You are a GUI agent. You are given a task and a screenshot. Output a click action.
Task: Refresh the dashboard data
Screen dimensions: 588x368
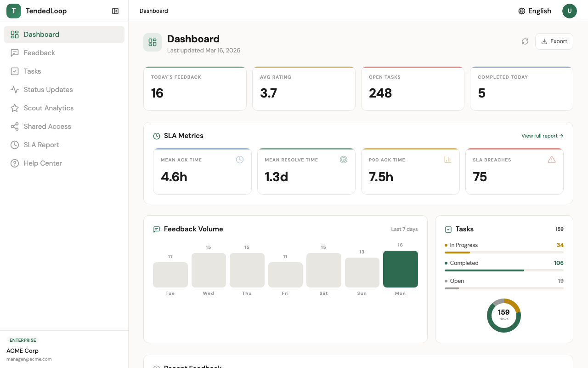[x=525, y=41]
